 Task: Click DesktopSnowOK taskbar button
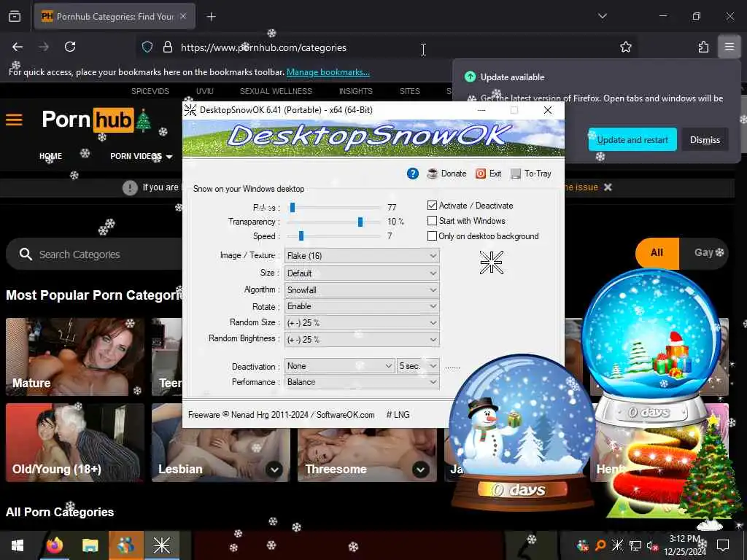click(x=161, y=545)
